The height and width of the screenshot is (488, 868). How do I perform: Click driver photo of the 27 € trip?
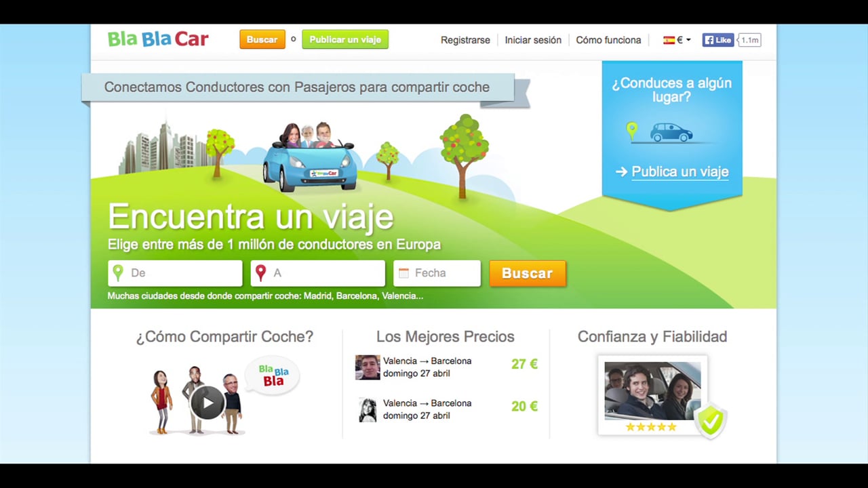pyautogui.click(x=368, y=367)
